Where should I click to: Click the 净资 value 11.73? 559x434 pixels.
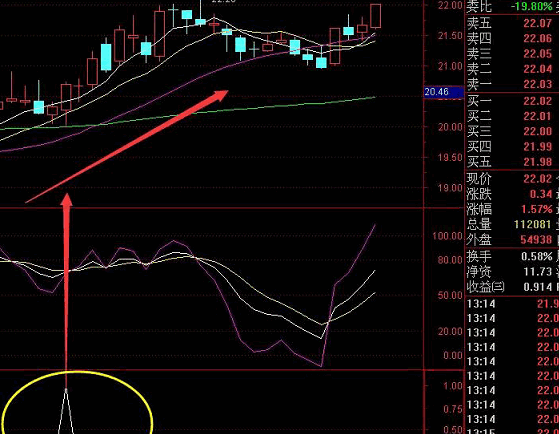point(537,272)
